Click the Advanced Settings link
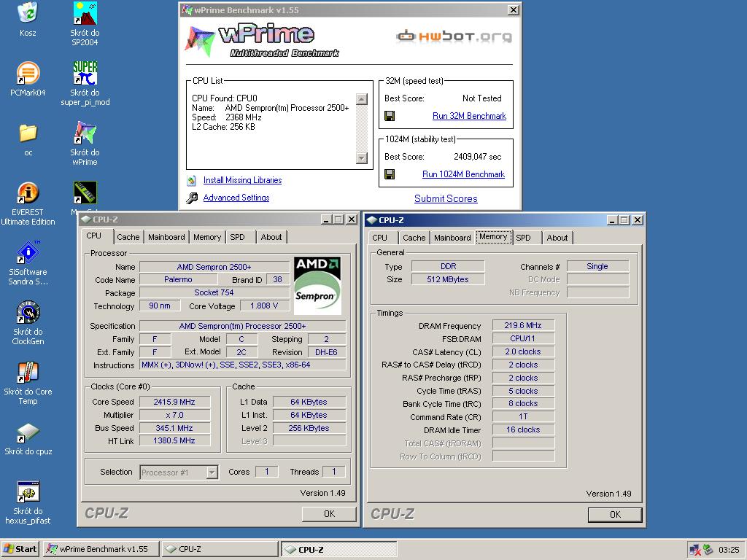 236,198
